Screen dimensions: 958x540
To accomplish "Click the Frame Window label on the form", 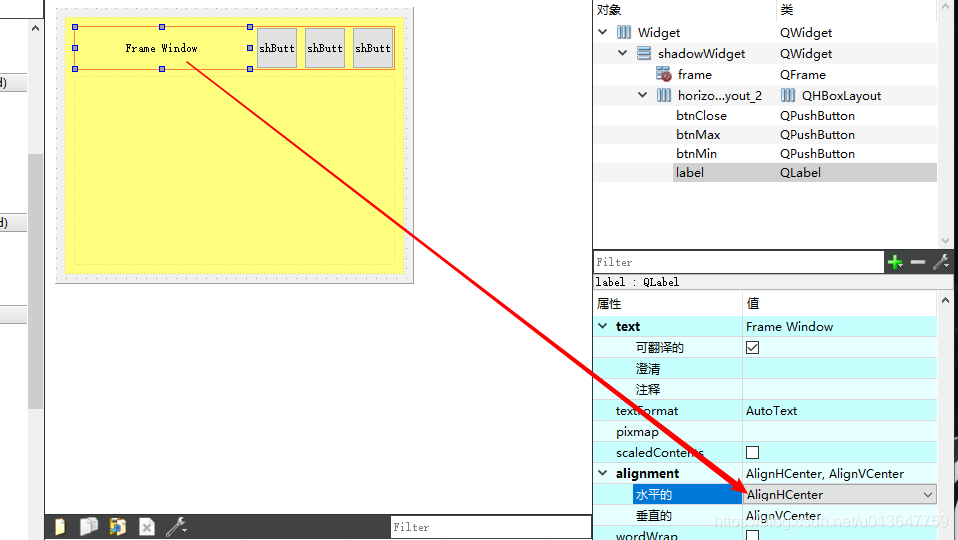I will pos(162,48).
